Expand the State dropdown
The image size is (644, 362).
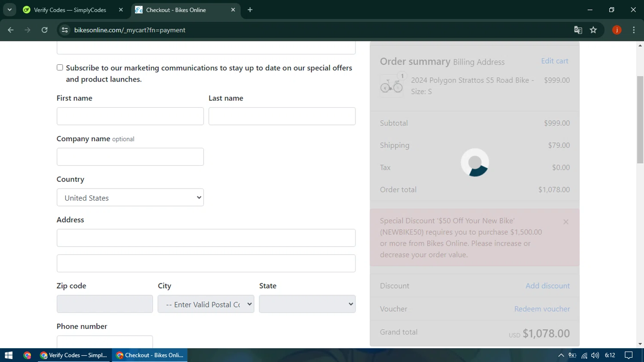coord(307,304)
